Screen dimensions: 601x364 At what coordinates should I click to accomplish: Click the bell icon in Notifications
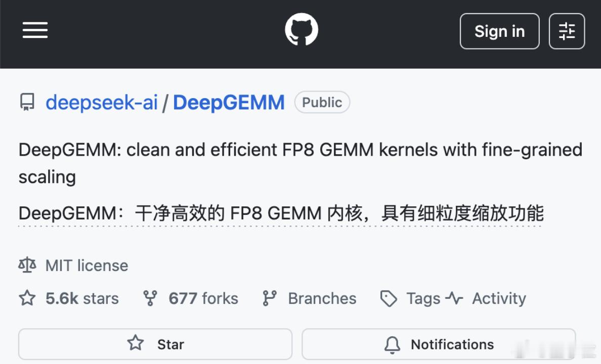tap(392, 344)
